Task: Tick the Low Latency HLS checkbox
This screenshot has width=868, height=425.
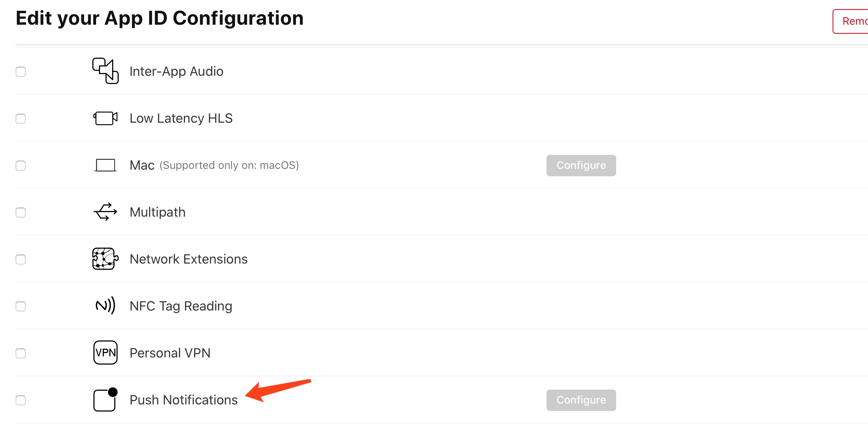Action: [x=21, y=119]
